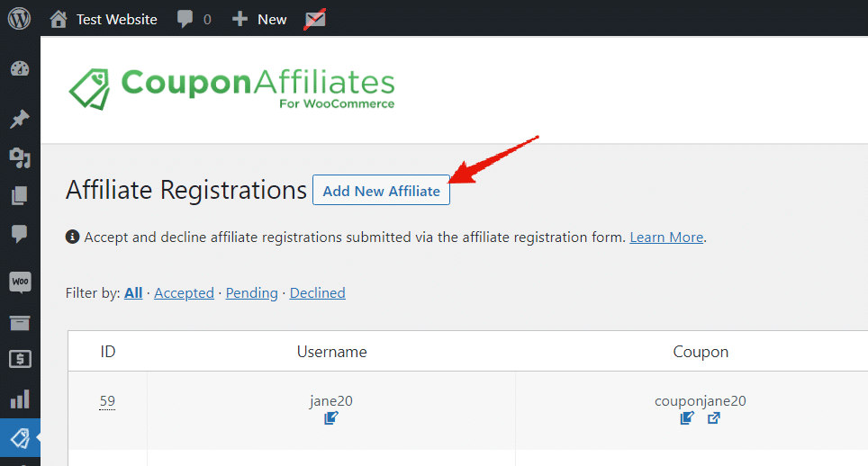Open couponjane20 external link icon
The height and width of the screenshot is (466, 868).
[x=713, y=418]
